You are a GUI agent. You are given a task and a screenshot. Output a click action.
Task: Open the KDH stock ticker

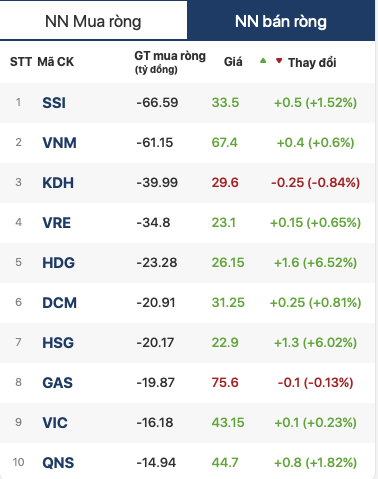58,183
